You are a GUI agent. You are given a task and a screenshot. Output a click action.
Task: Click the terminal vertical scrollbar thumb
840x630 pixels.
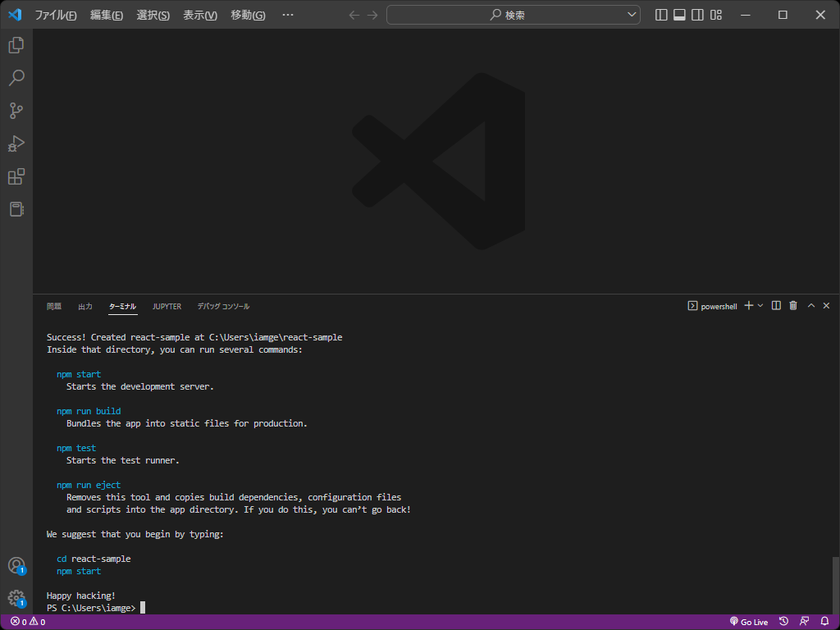point(835,585)
